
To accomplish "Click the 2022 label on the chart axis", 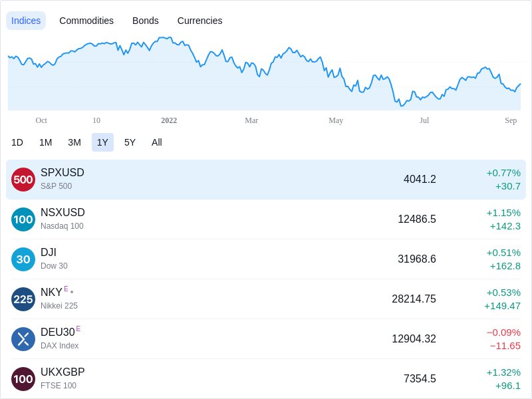I will [169, 120].
